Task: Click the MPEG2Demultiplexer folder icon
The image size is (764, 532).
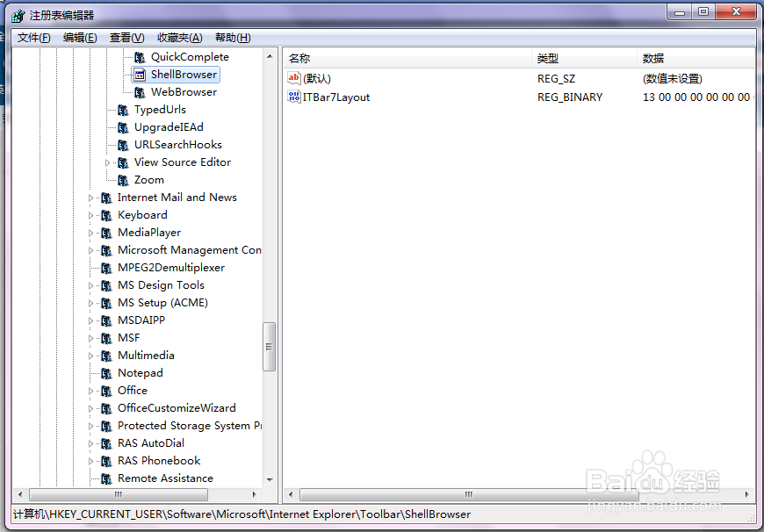Action: click(x=107, y=268)
